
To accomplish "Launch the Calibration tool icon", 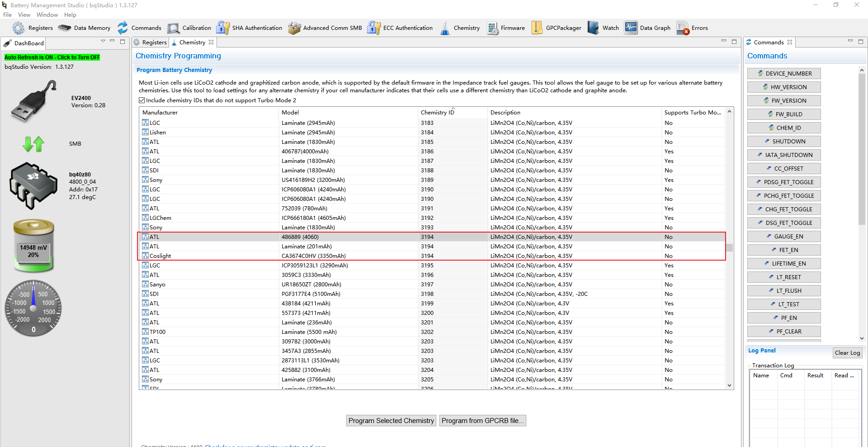I will point(173,28).
